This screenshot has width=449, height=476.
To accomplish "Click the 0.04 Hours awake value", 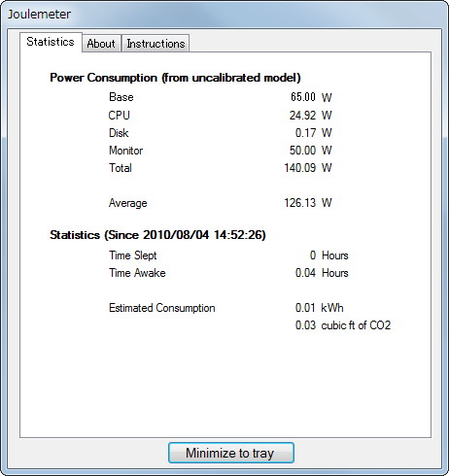I will [322, 273].
